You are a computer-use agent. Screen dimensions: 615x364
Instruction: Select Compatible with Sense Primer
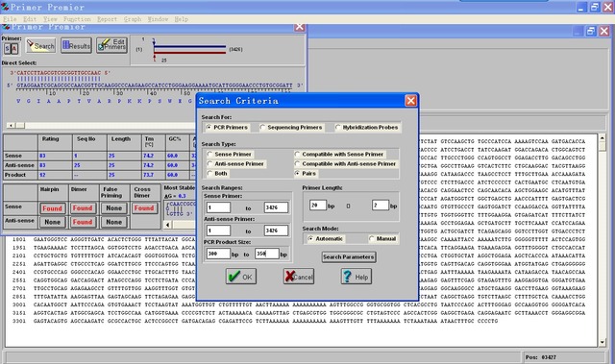click(339, 155)
